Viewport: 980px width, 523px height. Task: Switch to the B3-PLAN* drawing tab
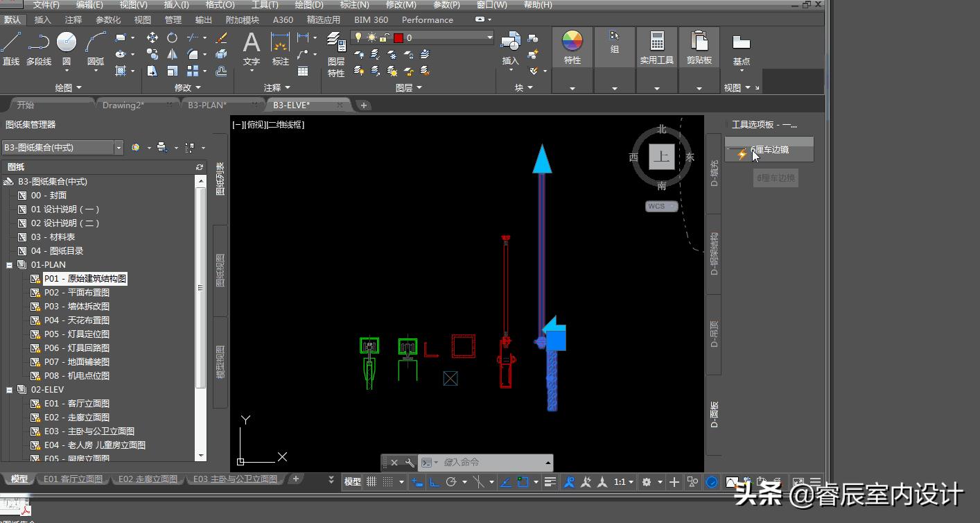point(207,105)
